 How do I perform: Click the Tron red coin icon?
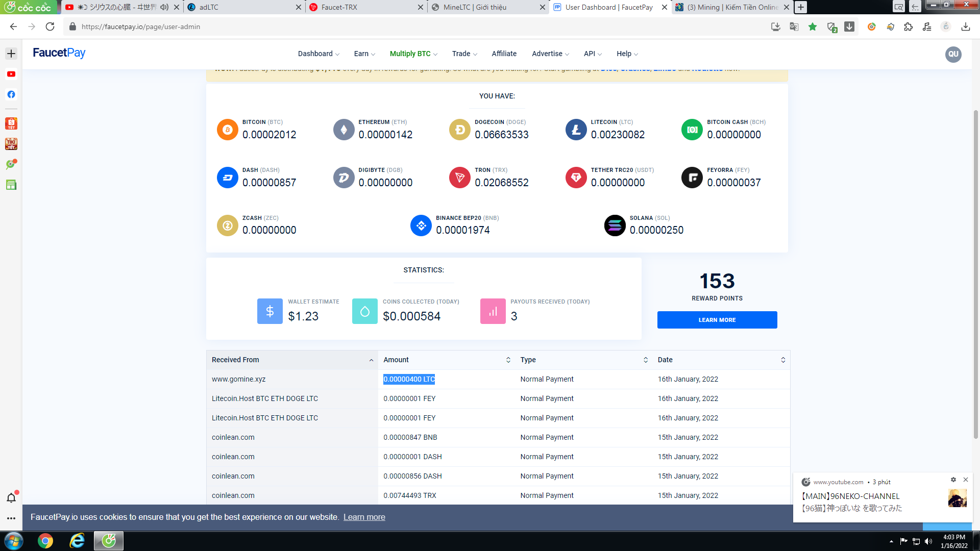click(x=459, y=178)
